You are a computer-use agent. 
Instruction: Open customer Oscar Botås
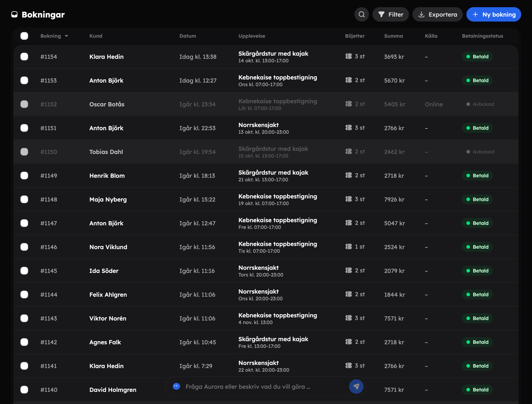107,104
